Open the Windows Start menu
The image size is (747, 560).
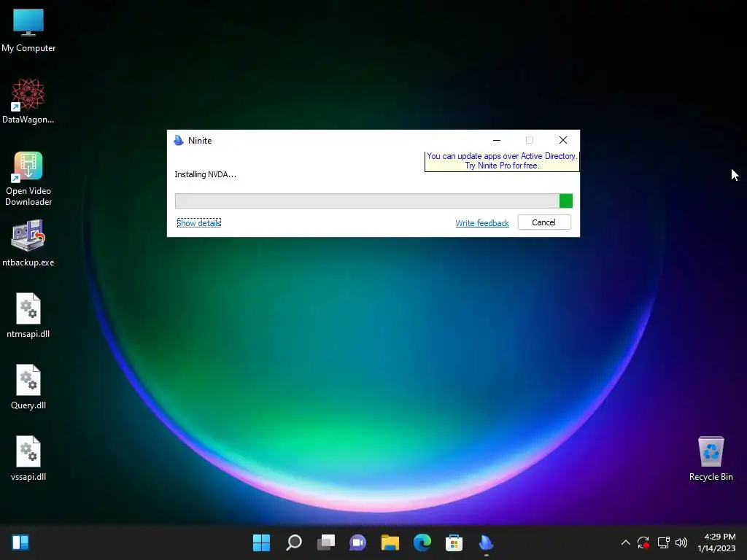click(x=261, y=542)
